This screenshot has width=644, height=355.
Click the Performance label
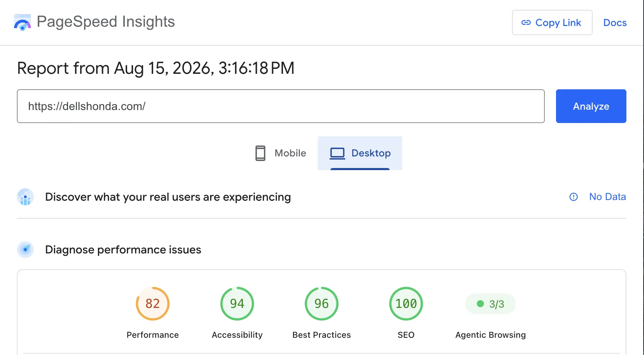153,335
